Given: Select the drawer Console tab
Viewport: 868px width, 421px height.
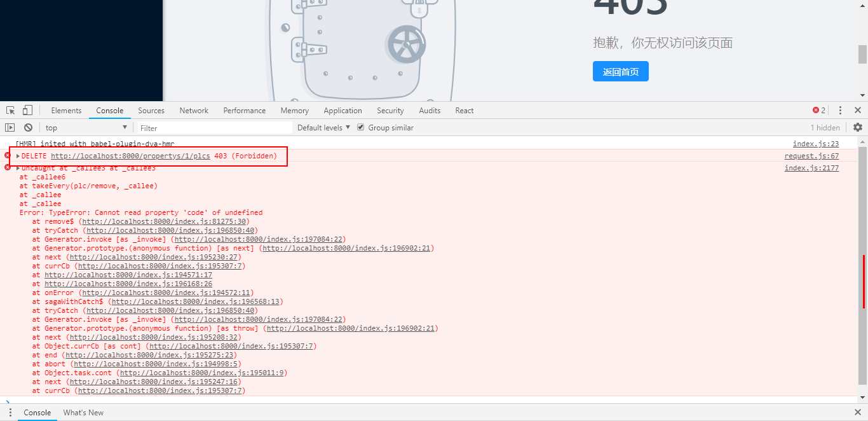Looking at the screenshot, I should pos(37,412).
